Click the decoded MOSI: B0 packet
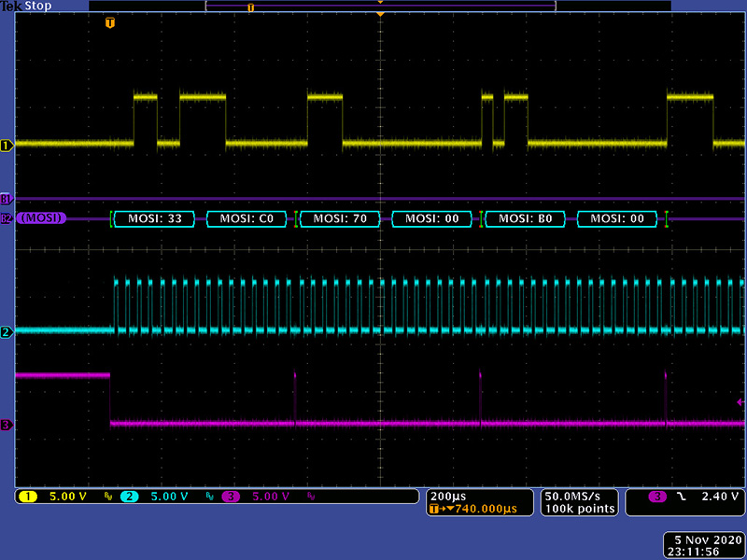Image resolution: width=747 pixels, height=560 pixels. 525,219
